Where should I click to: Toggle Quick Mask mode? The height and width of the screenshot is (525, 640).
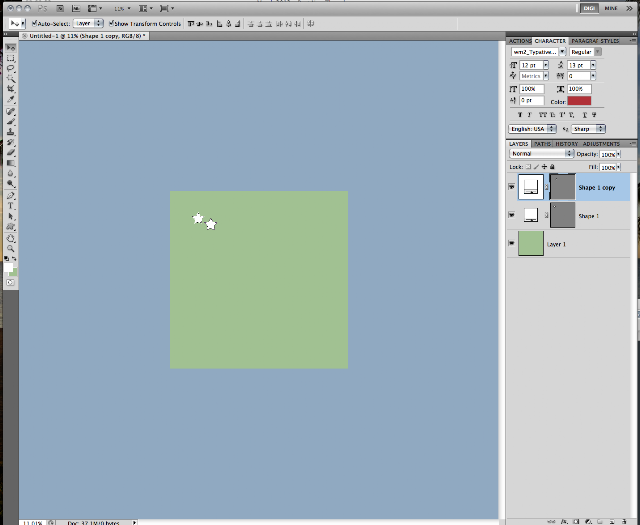tap(11, 283)
